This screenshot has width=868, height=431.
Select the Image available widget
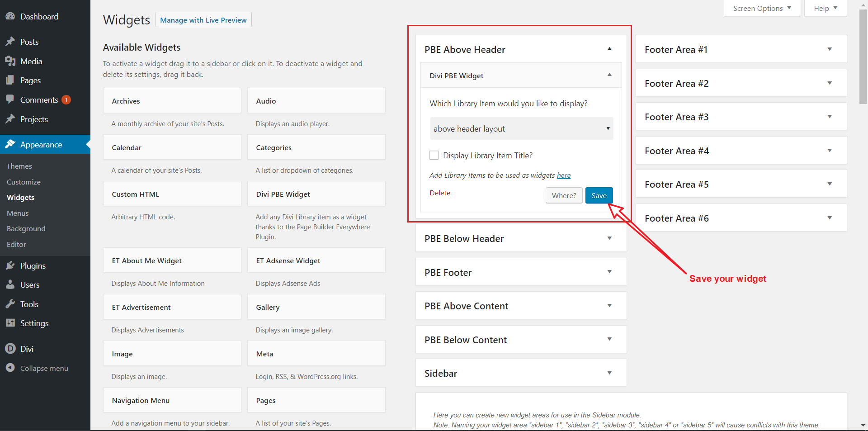pyautogui.click(x=172, y=354)
